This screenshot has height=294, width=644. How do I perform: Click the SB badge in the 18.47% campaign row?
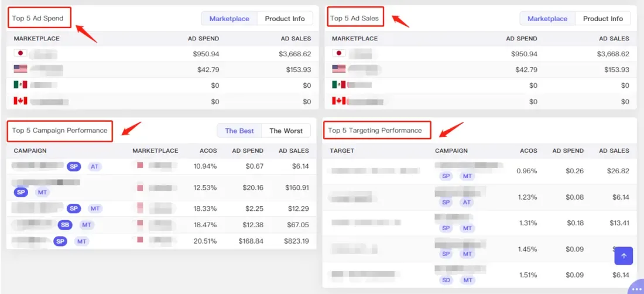tap(65, 225)
